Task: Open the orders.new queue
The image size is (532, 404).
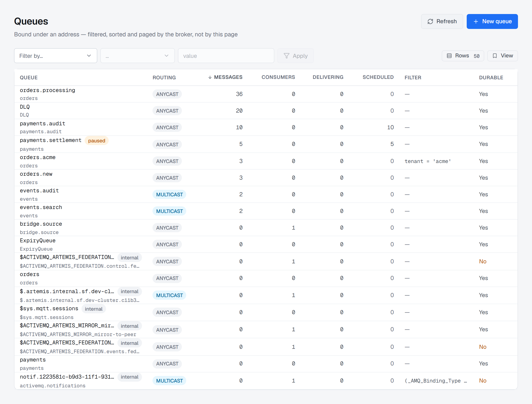Action: coord(36,174)
